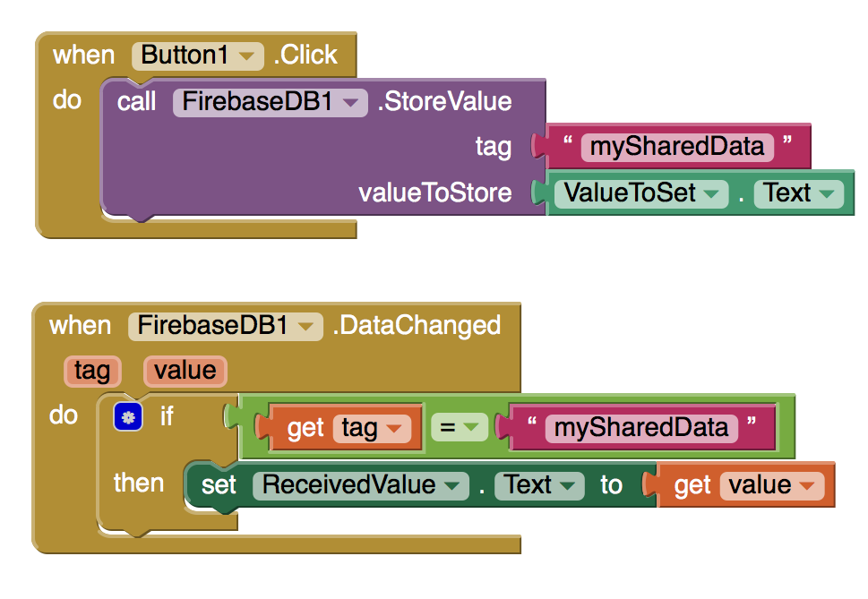
Task: Select the value event parameter
Action: click(185, 371)
